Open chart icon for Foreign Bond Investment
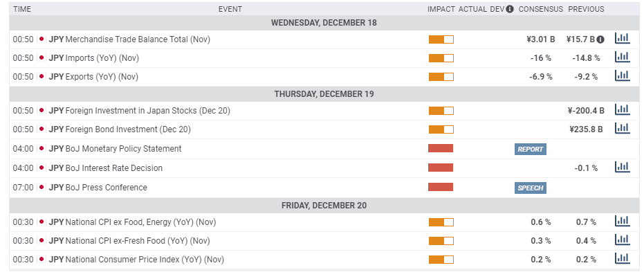 point(622,128)
